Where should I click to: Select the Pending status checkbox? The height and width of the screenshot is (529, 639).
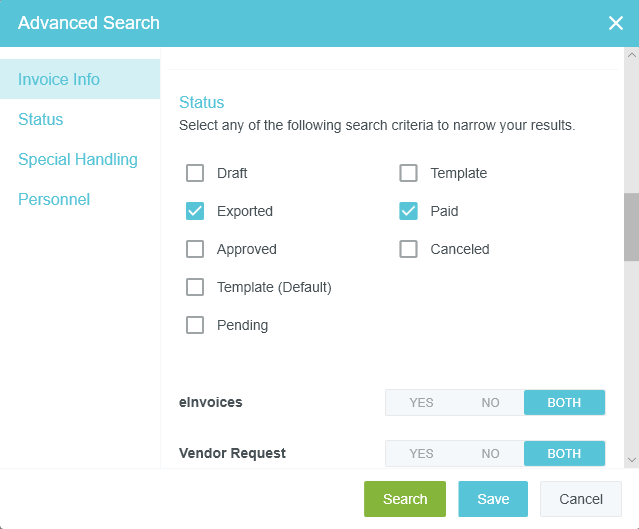(x=196, y=325)
